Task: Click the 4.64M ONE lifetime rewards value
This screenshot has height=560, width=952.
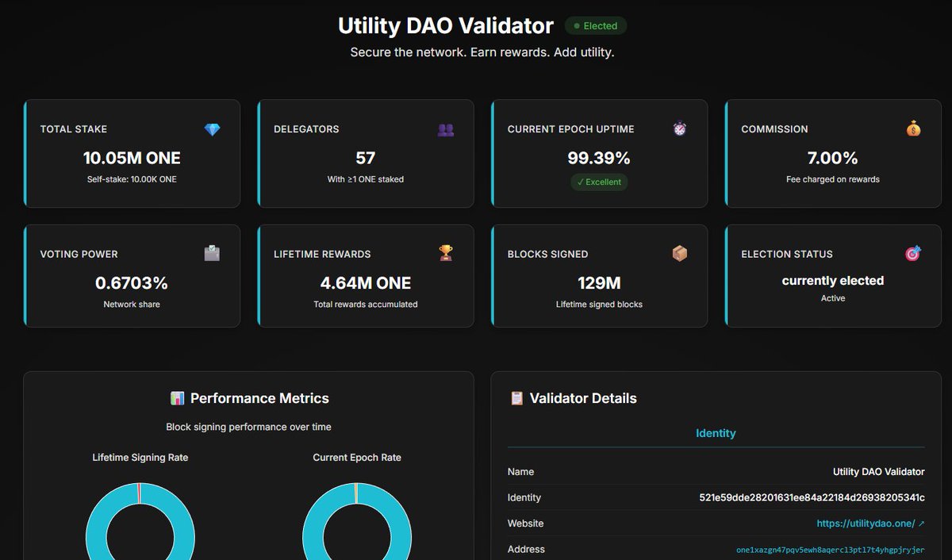Action: pos(366,283)
